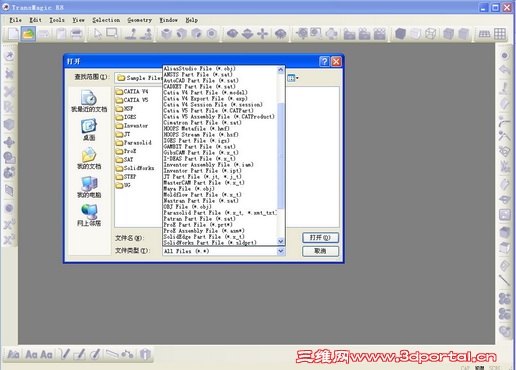
Task: Select JT Part File type
Action: tap(202, 176)
